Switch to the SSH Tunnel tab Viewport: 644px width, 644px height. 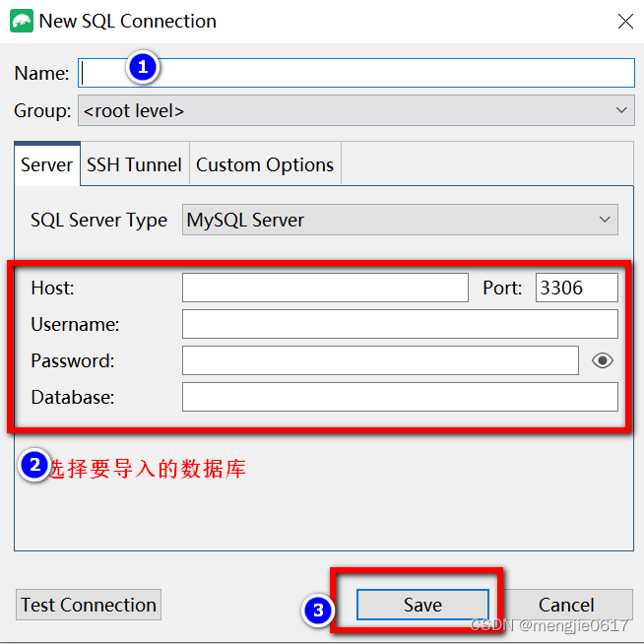(x=134, y=164)
